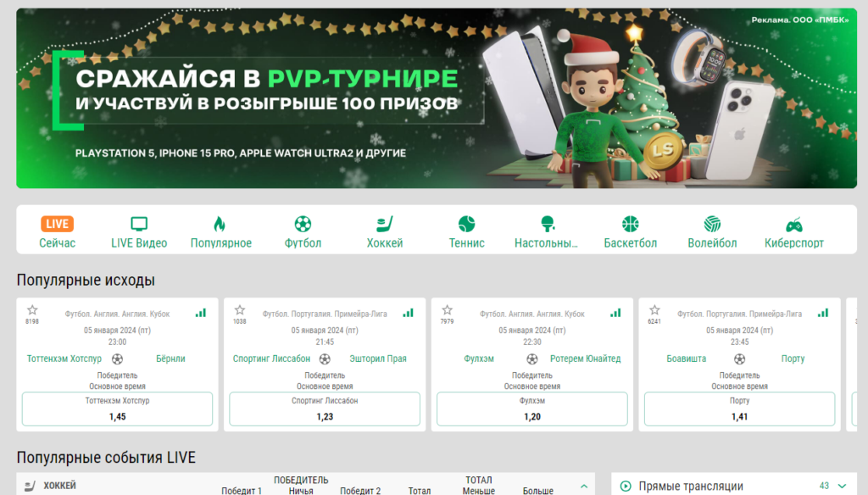Click the basketball icon above Баскетбол
Viewport: 868px width, 495px height.
(x=630, y=224)
